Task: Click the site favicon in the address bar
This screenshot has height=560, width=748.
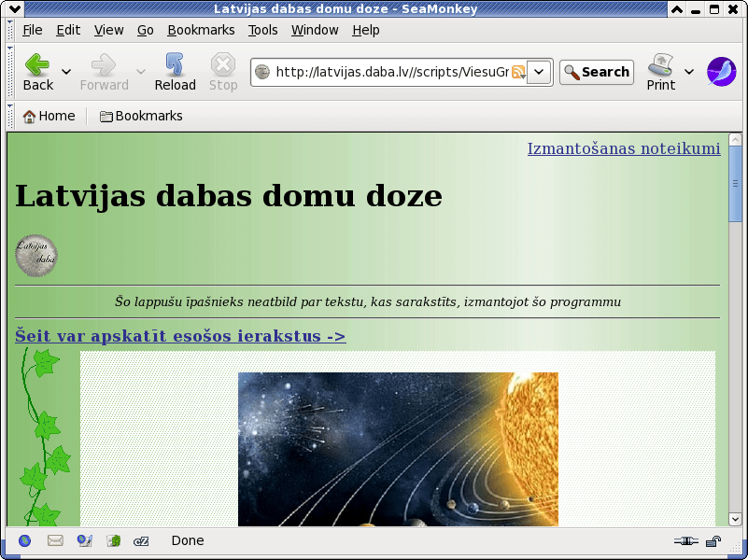Action: click(261, 72)
